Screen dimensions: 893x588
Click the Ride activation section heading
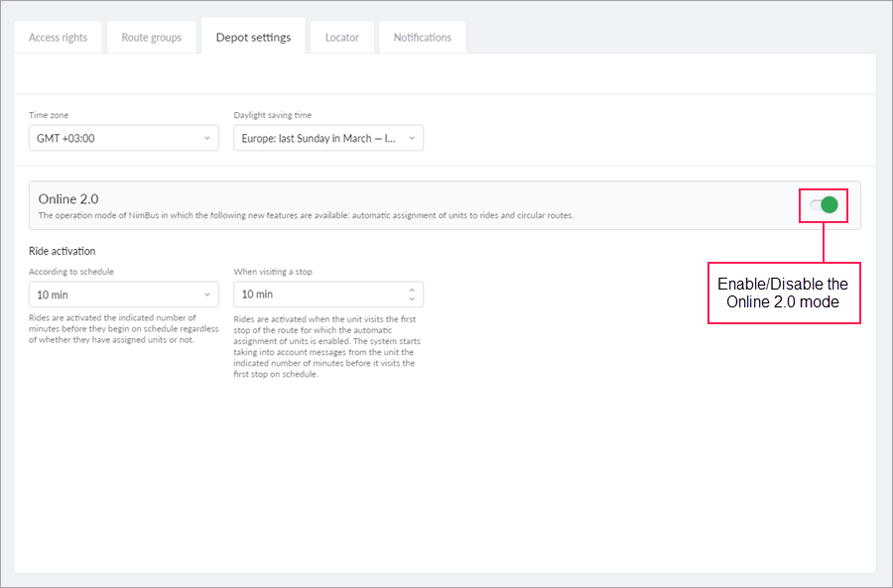coord(63,251)
